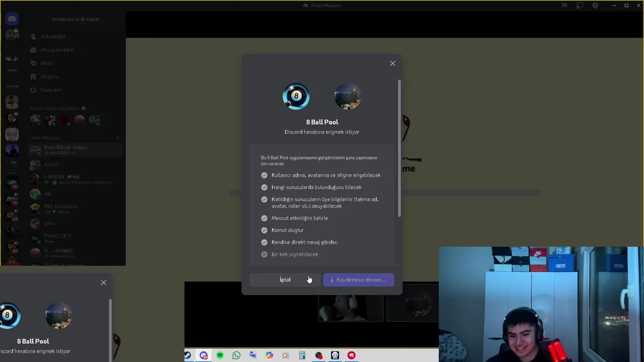644x362 pixels.
Task: Click the dialog's vertical scrollbar
Action: [x=399, y=148]
